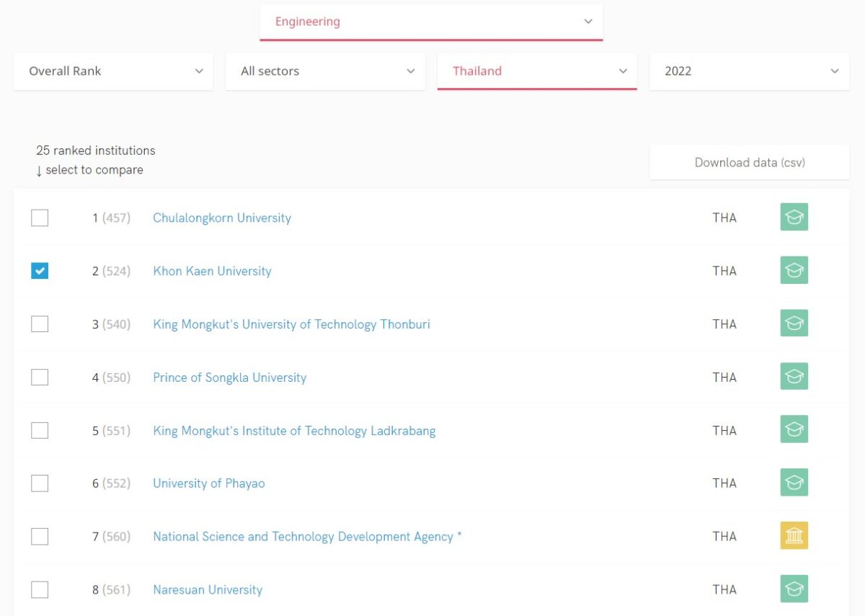Viewport: 865px width, 616px height.
Task: Click sector icon in Ladkrabang row
Action: coord(794,430)
